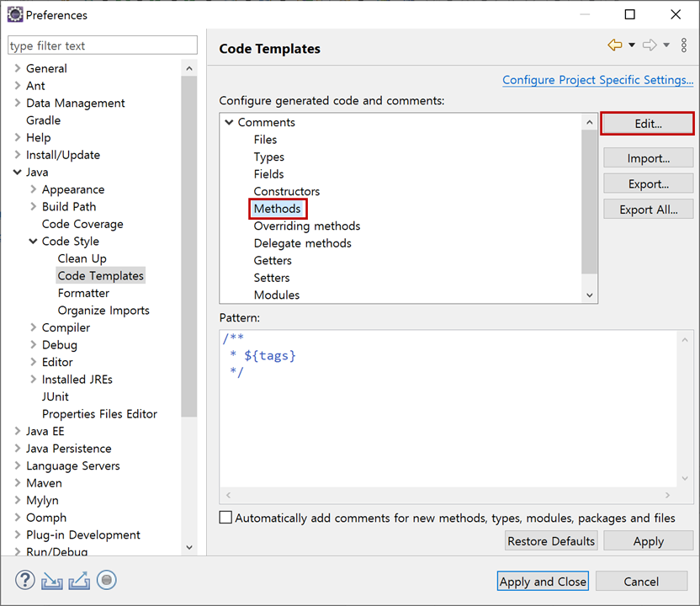Viewport: 700px width, 606px height.
Task: Click the import preferences icon
Action: (x=52, y=580)
